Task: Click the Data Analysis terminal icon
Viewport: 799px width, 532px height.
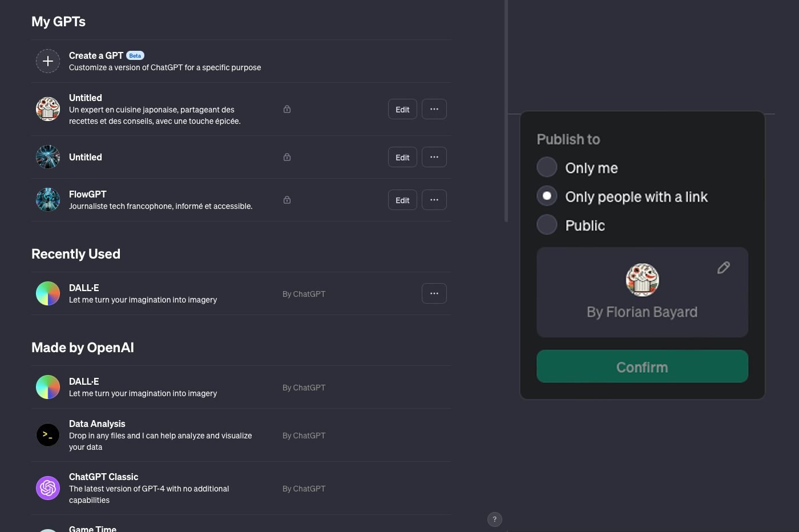Action: (x=48, y=435)
